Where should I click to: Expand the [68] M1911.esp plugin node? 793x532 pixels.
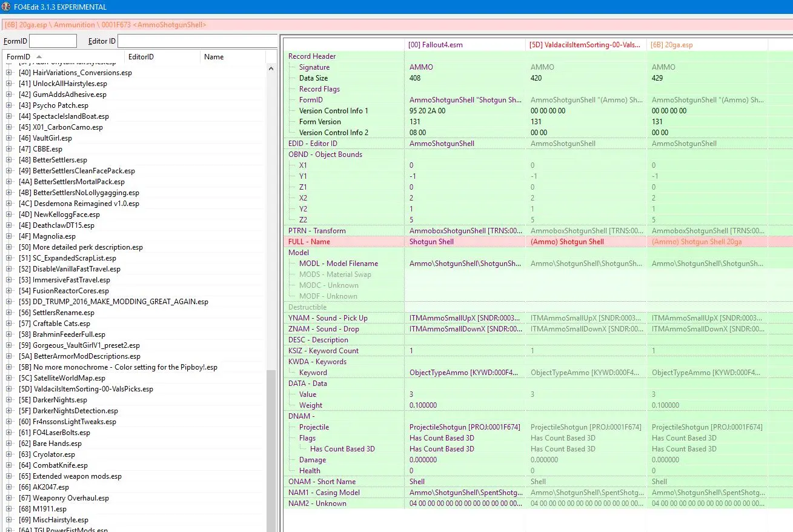(9, 509)
